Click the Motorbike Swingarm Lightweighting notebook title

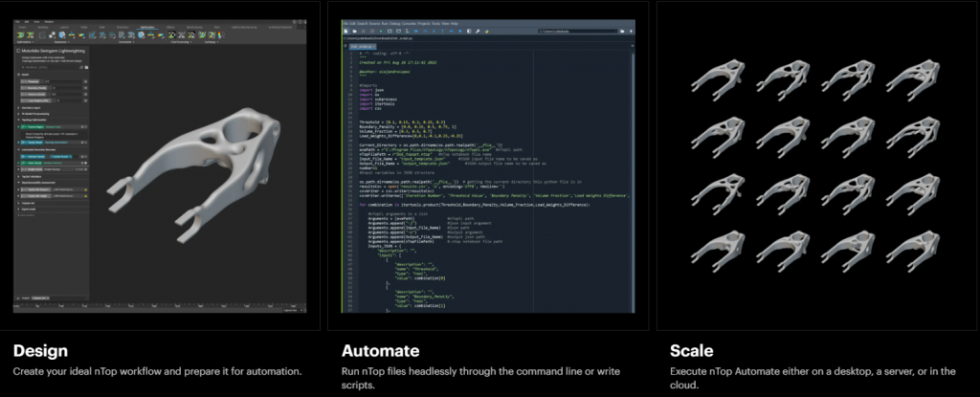(x=54, y=51)
